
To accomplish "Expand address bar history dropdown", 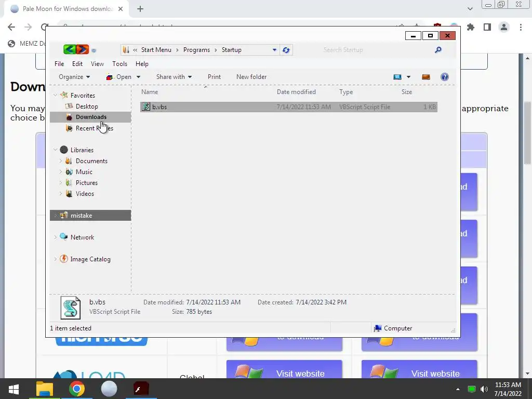I will click(x=274, y=50).
